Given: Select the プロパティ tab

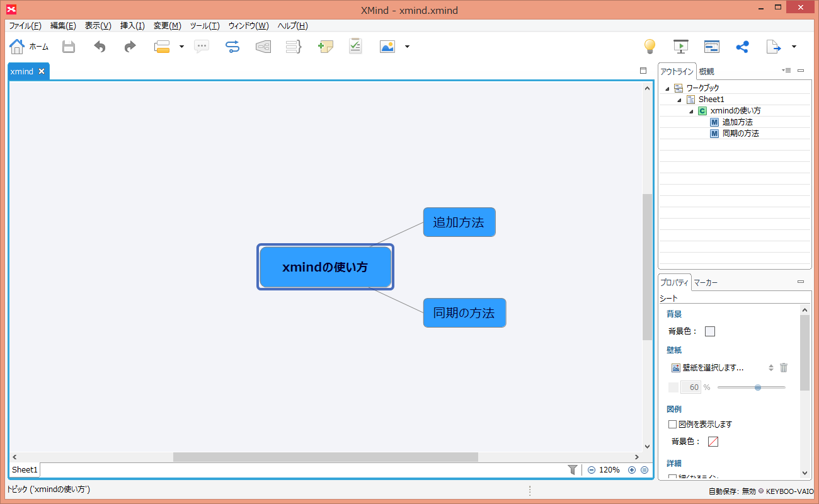Looking at the screenshot, I should (x=675, y=282).
